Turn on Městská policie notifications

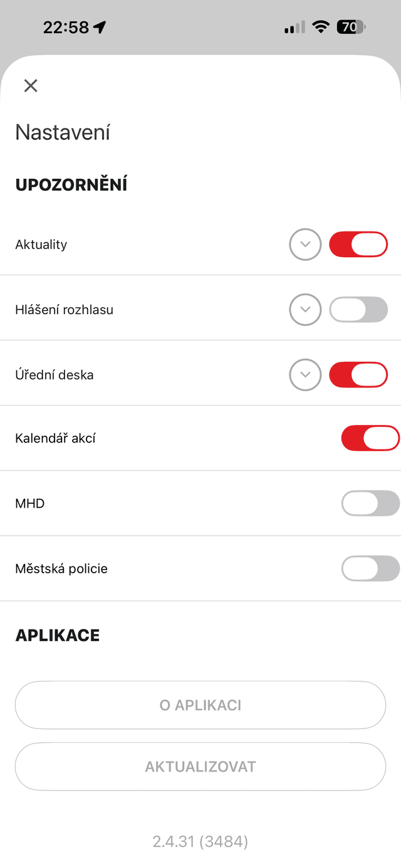(370, 568)
